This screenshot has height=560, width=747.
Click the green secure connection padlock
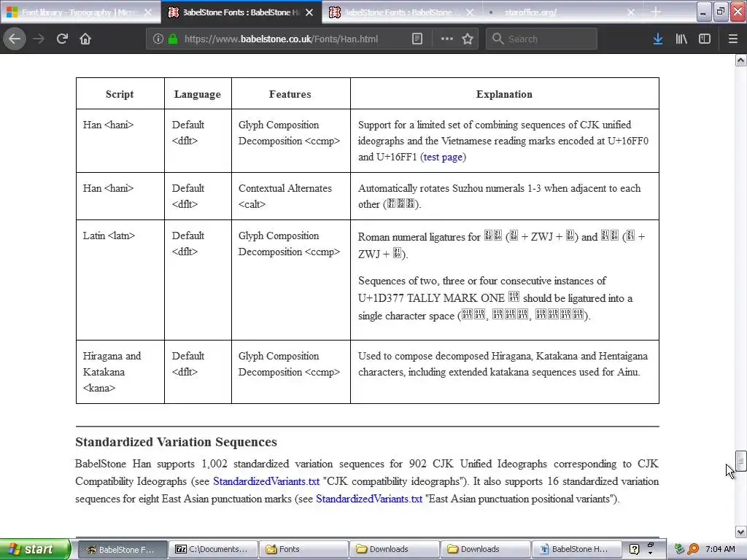coord(173,39)
